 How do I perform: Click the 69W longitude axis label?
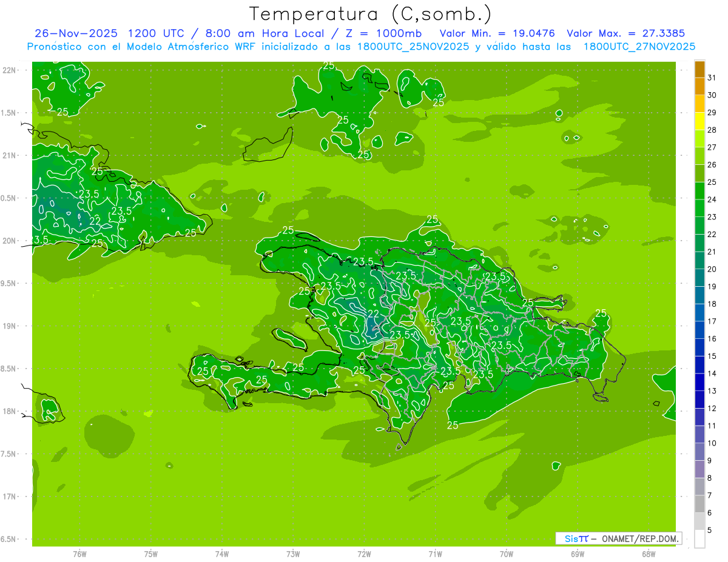(578, 554)
